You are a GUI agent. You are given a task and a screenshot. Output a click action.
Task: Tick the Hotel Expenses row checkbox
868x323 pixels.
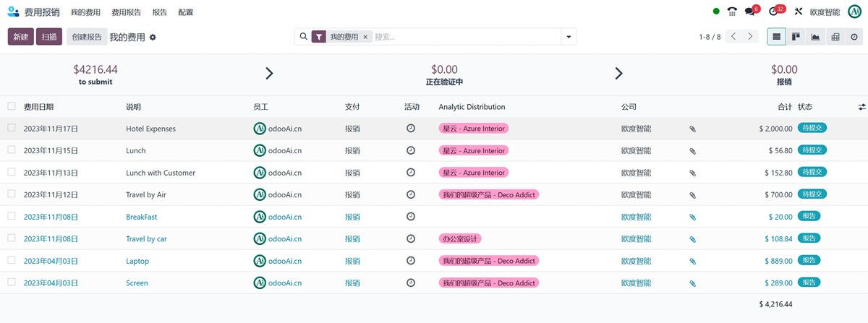pos(12,128)
